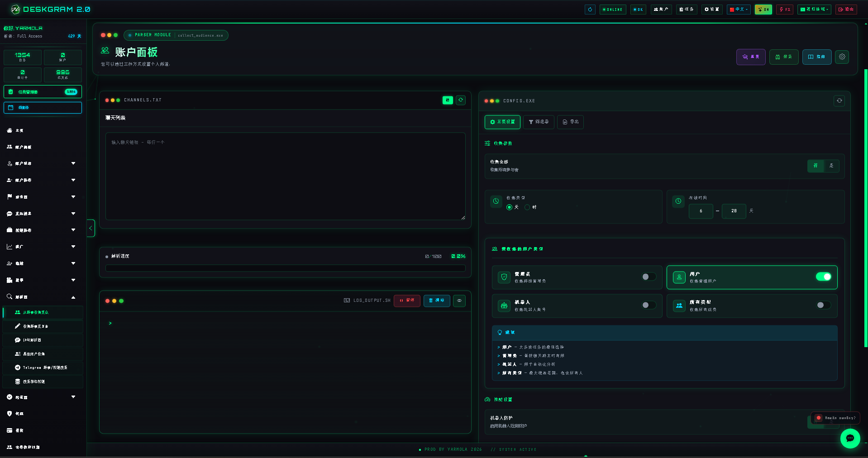Click the blue calendar scheduler button in sidebar
This screenshot has width=868, height=458.
[43, 108]
